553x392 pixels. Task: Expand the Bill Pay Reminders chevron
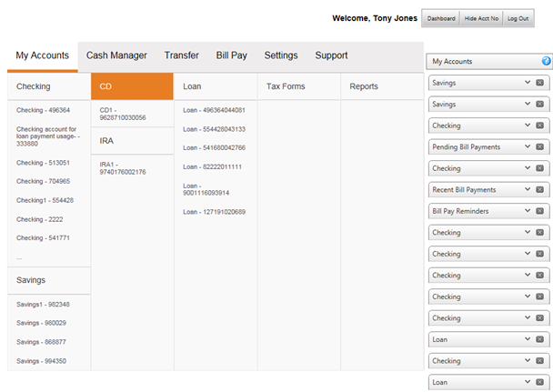click(527, 211)
